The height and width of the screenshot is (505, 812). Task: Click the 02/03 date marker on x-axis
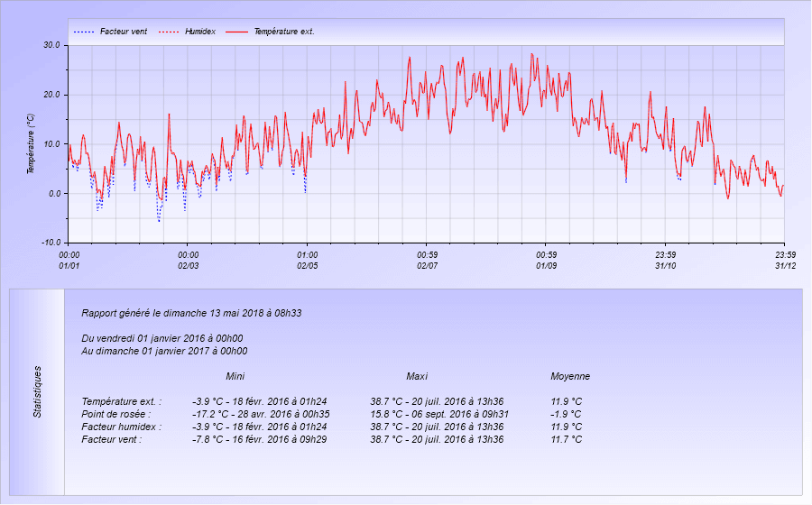[188, 265]
